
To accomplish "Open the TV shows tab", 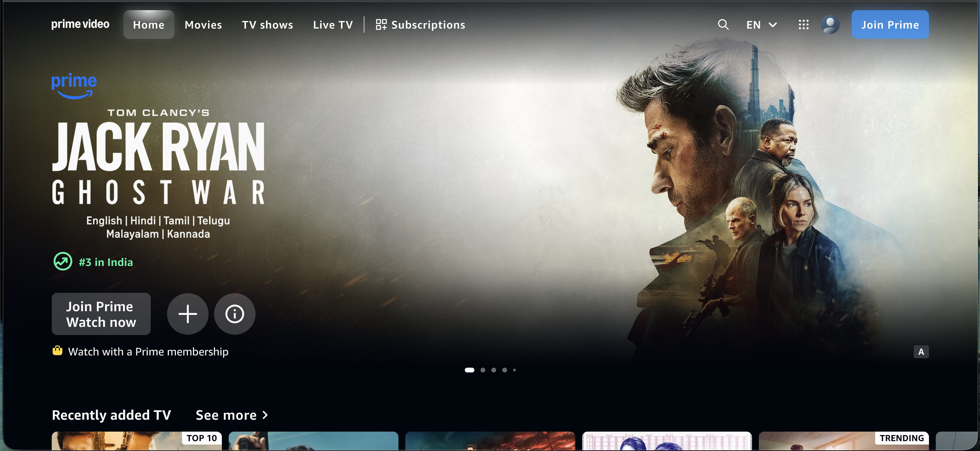I will coord(267,25).
